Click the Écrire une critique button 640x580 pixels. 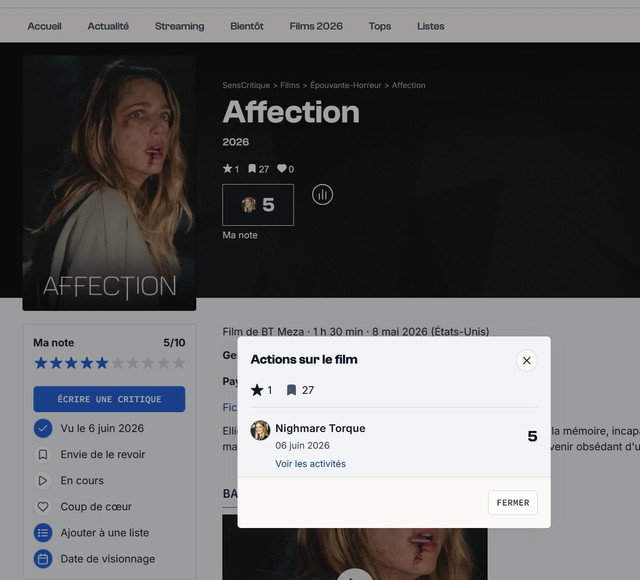pos(109,399)
